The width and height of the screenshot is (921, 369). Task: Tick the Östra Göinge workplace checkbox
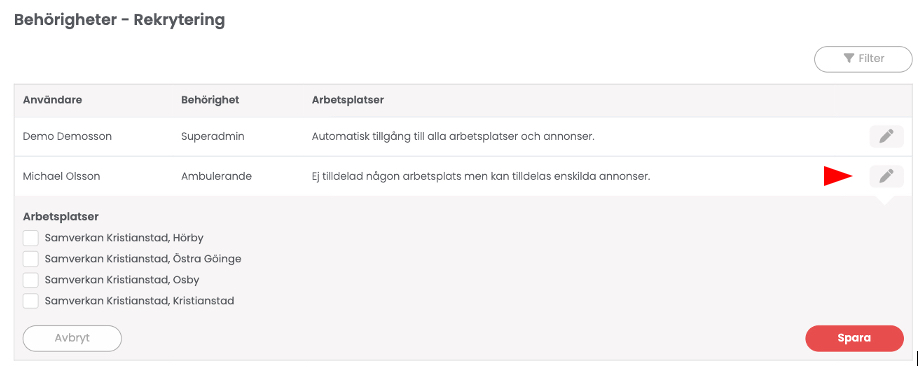coord(31,259)
